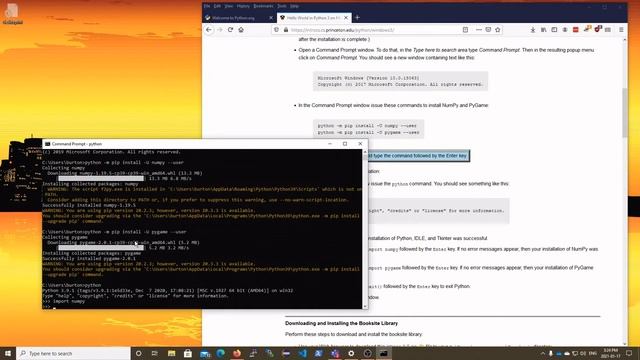Open Firefox hamburger application menu

[x=621, y=30]
